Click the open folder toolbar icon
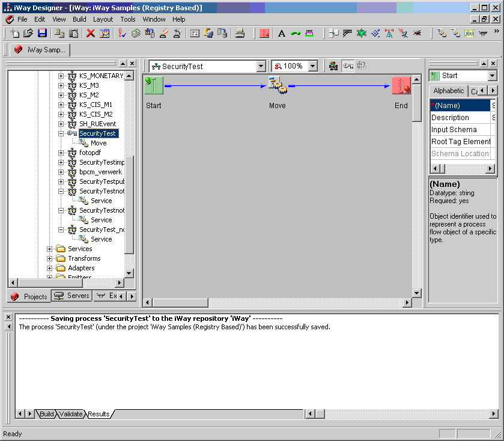Viewport: 504px width, 441px height. (x=28, y=33)
